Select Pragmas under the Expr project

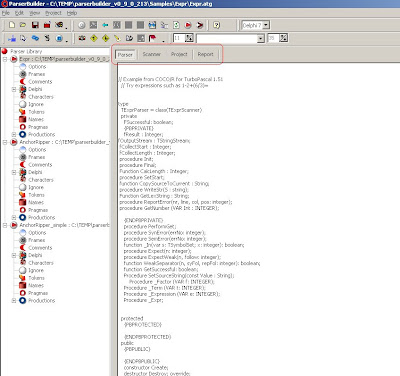tap(38, 127)
